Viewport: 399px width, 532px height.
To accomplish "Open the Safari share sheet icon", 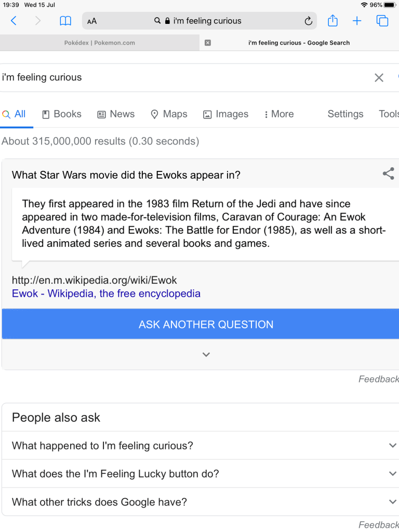I will pyautogui.click(x=332, y=21).
